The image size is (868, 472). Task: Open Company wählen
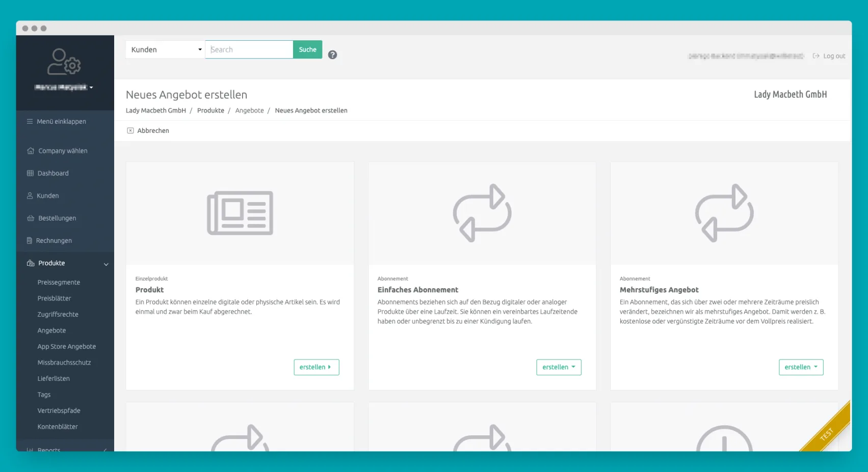63,151
